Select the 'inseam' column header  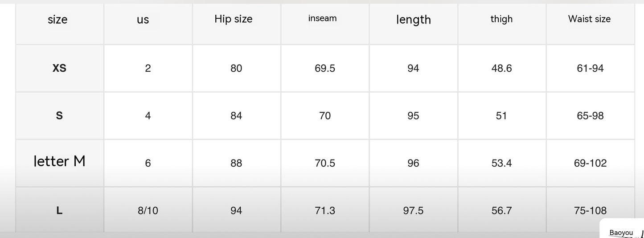[322, 18]
